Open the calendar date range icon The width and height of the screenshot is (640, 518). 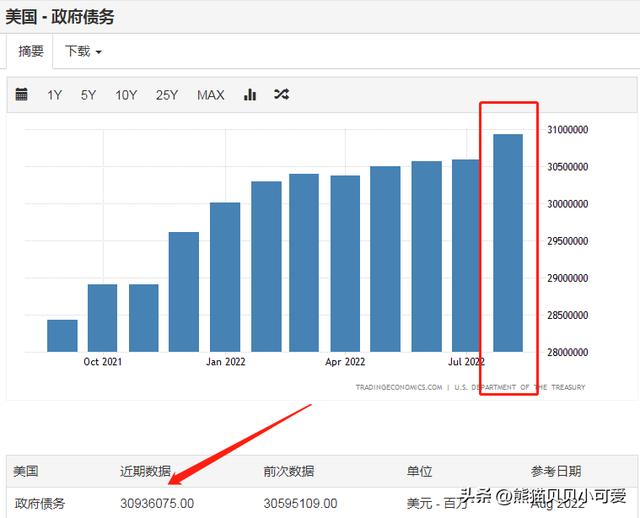pyautogui.click(x=22, y=95)
